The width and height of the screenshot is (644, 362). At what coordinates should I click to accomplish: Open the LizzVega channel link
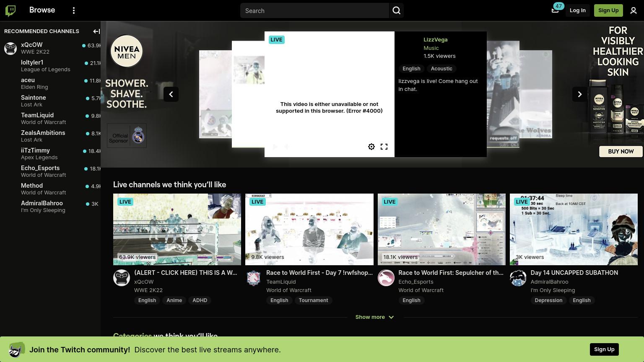point(435,39)
